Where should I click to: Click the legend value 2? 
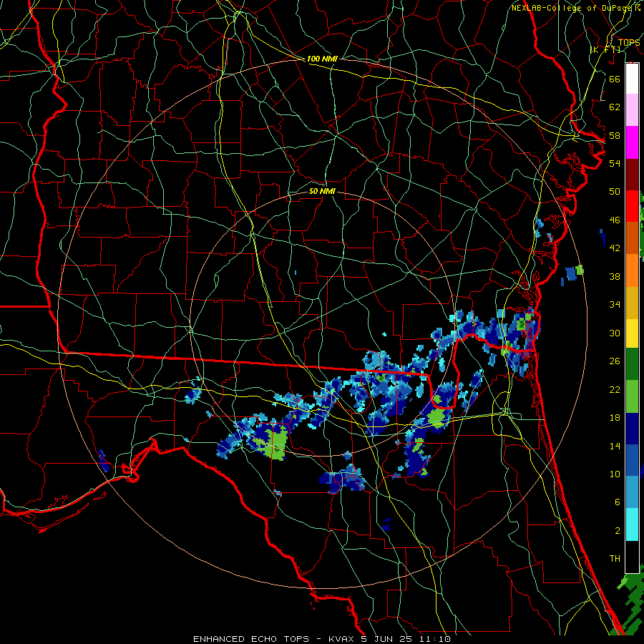point(617,531)
